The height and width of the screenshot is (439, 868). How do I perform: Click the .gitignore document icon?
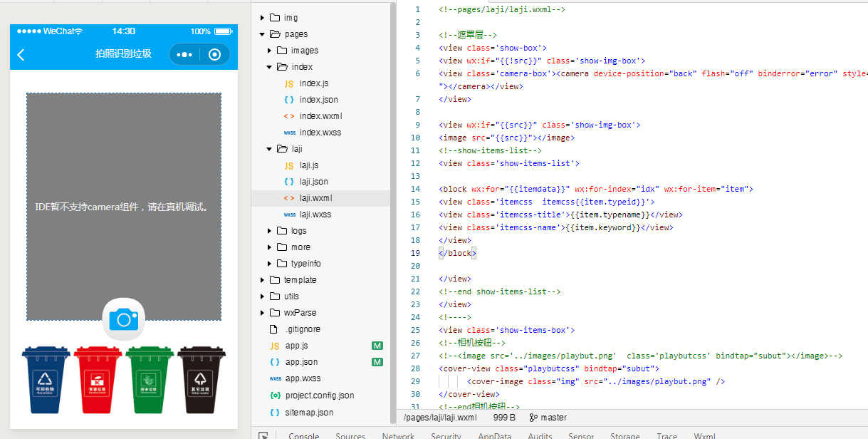[x=273, y=329]
